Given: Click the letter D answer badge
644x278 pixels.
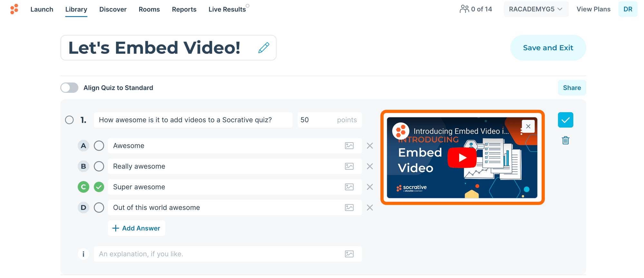Looking at the screenshot, I should click(x=83, y=208).
